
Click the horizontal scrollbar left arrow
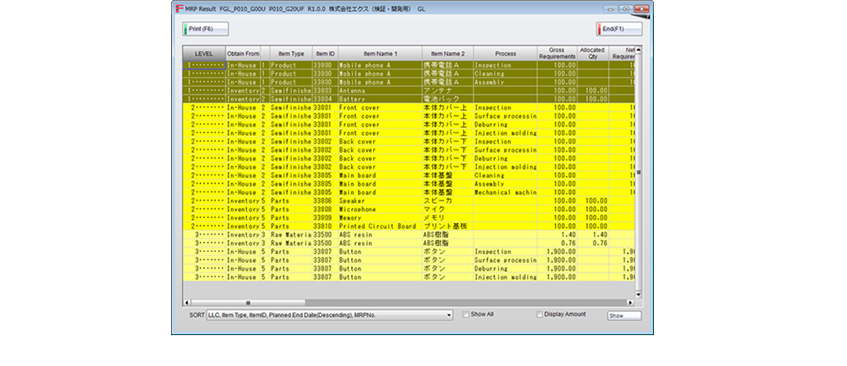[x=187, y=303]
